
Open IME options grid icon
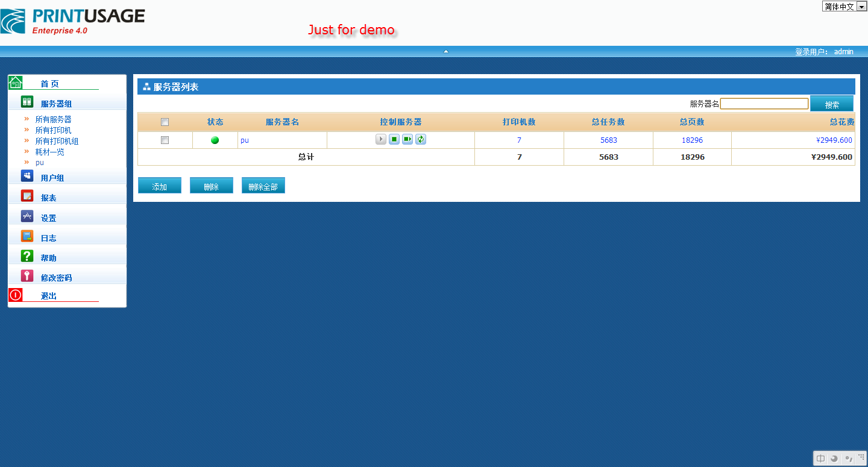861,457
